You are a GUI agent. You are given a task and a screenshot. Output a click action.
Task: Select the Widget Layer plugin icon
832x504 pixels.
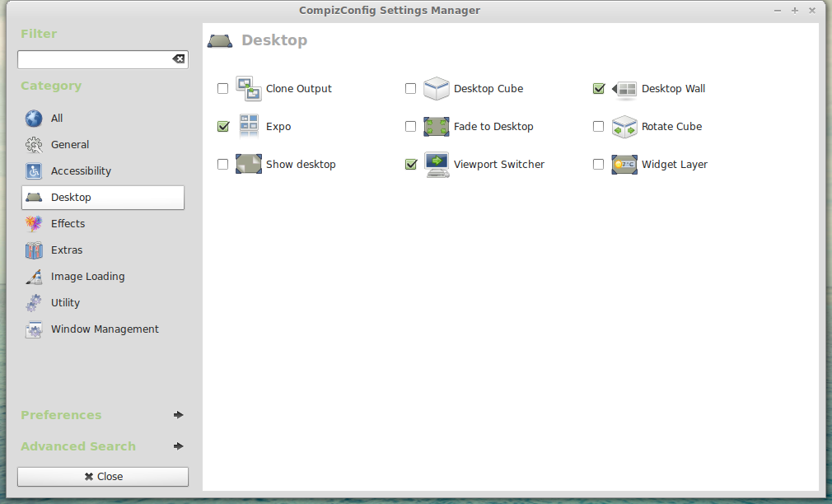(624, 164)
